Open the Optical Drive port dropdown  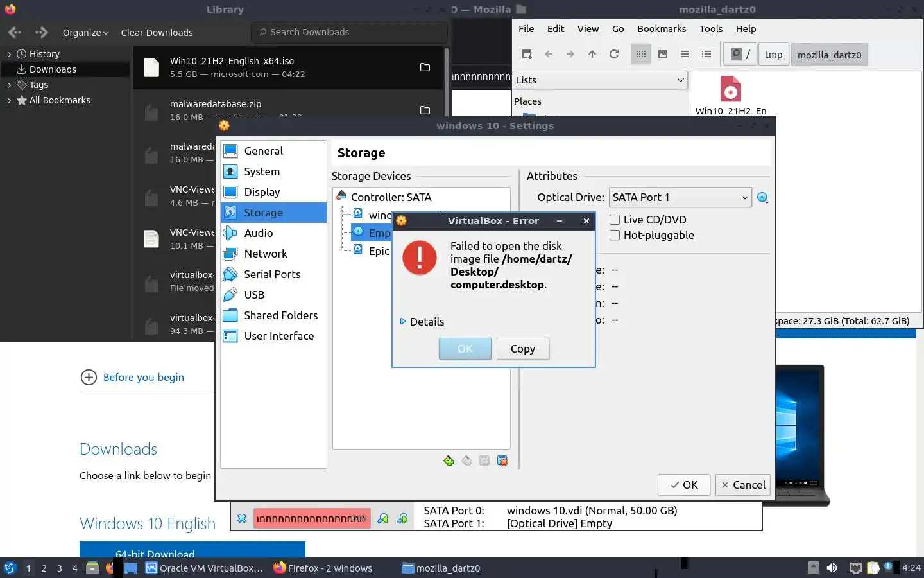[x=680, y=197]
